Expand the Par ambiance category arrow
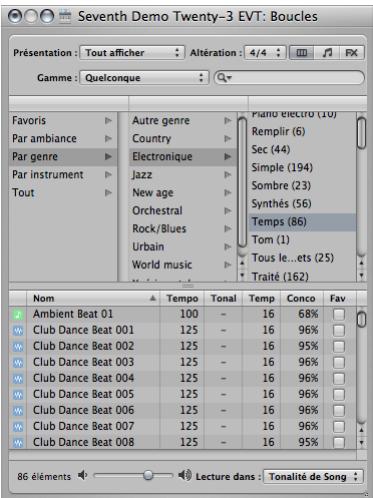 pos(108,138)
